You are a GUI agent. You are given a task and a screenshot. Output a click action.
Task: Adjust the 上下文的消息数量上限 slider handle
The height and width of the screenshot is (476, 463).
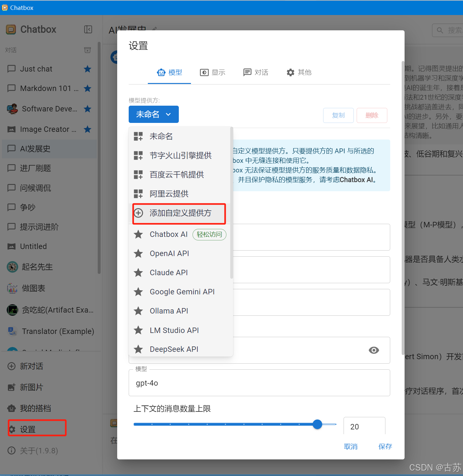coord(317,424)
